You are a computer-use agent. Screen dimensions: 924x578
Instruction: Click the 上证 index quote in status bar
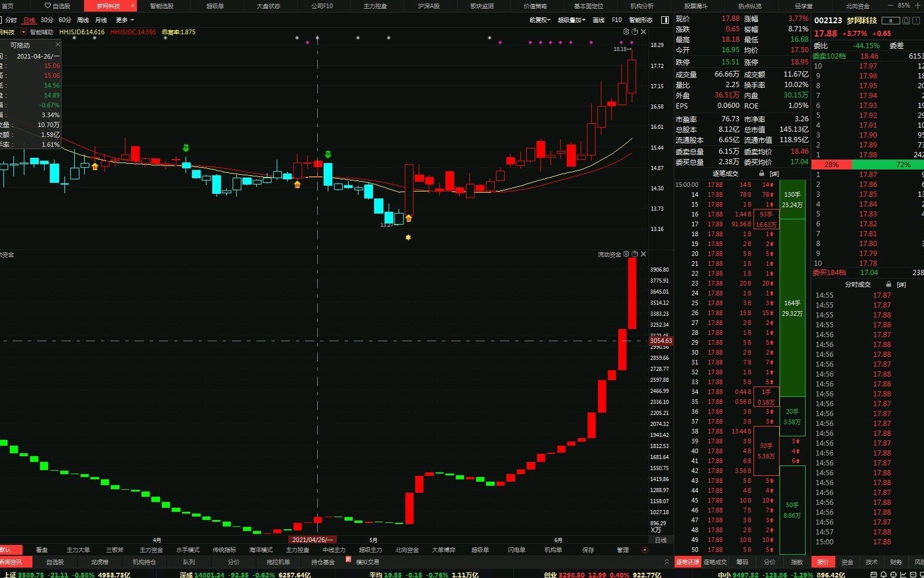coord(66,575)
